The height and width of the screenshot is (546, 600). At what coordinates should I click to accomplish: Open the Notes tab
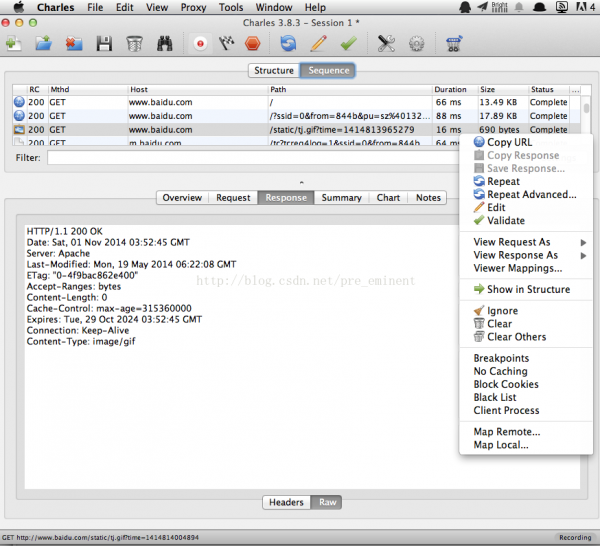[x=428, y=197]
